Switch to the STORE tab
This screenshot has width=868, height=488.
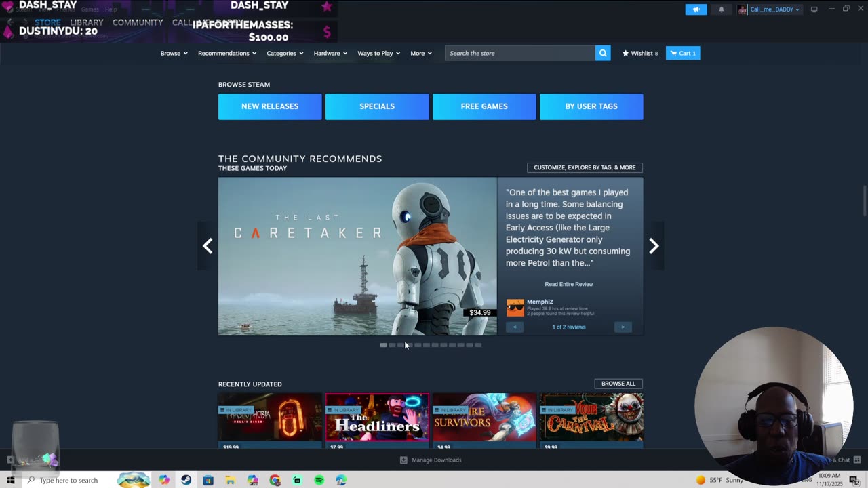point(47,22)
